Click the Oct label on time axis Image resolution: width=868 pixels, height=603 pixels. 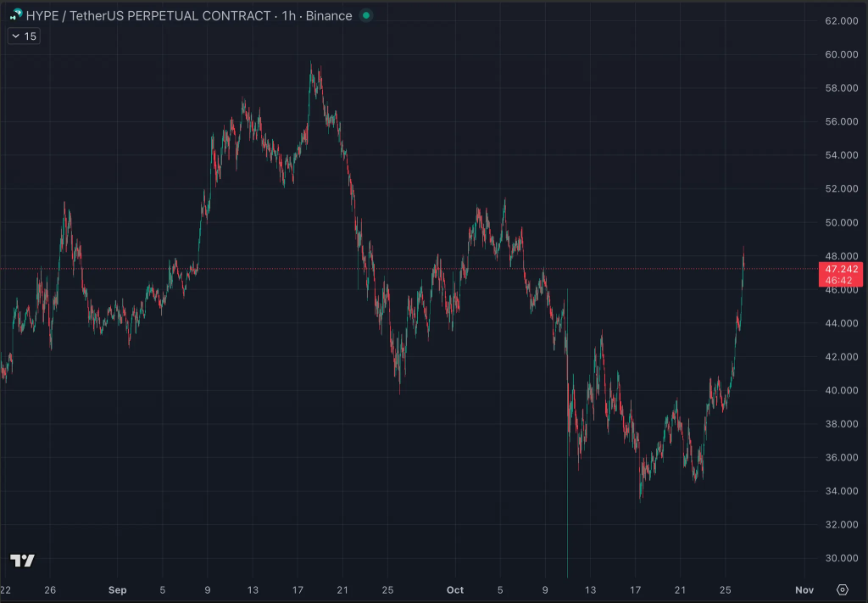point(455,589)
